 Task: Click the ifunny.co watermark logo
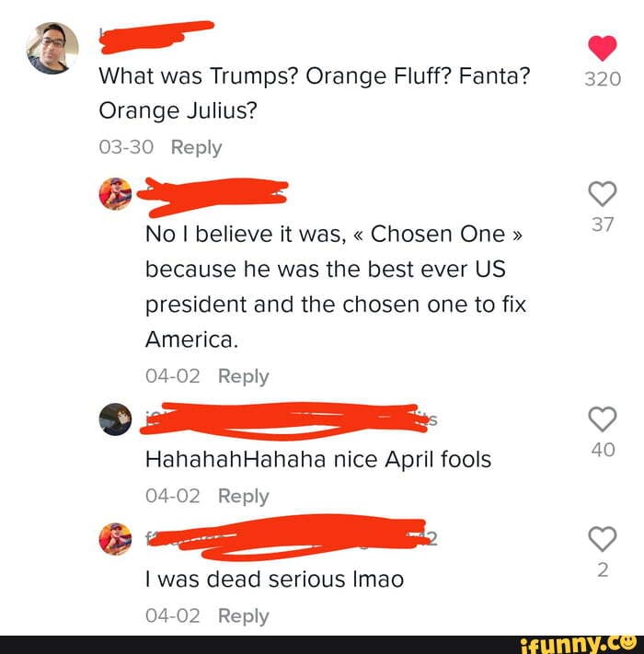(x=580, y=644)
